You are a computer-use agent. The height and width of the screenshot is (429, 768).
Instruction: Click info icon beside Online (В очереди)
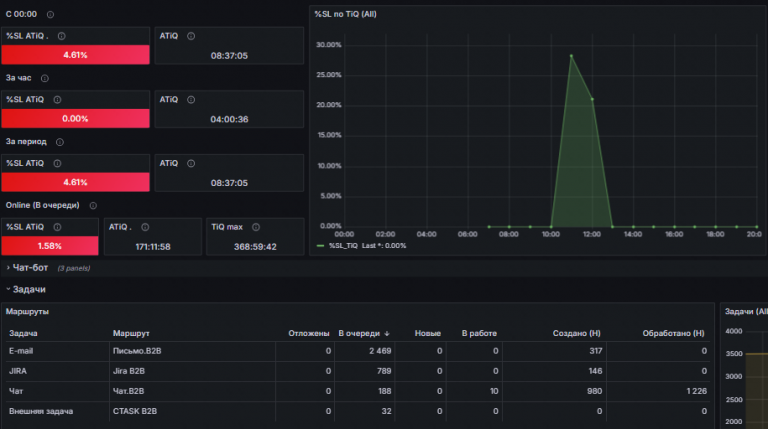[93, 206]
